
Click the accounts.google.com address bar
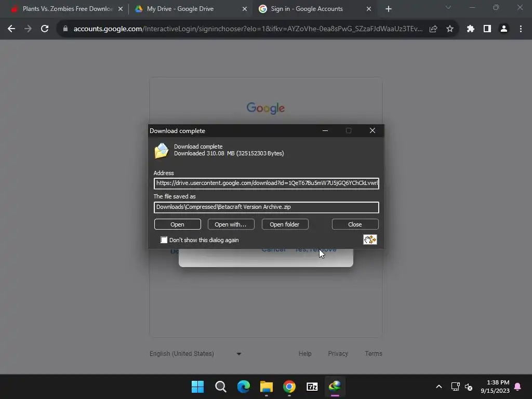point(248,29)
